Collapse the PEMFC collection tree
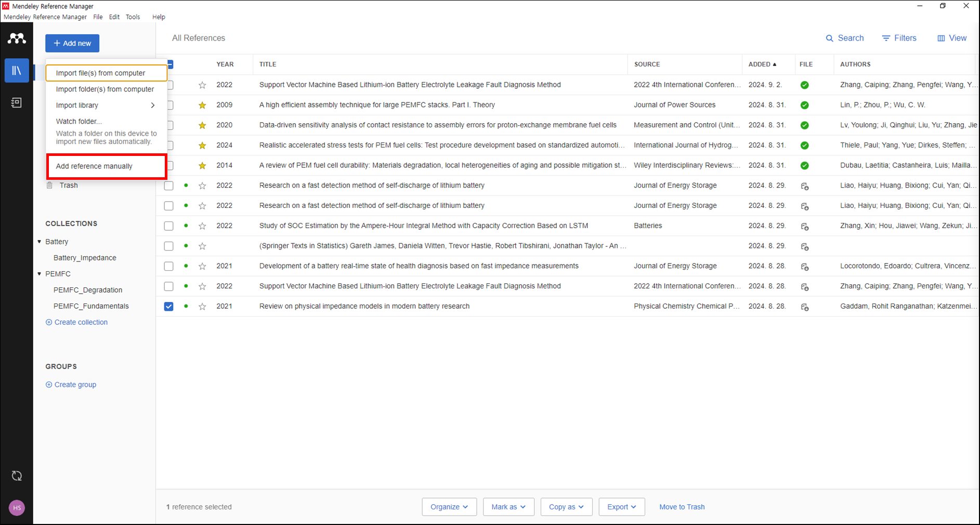This screenshot has height=525, width=980. 40,274
